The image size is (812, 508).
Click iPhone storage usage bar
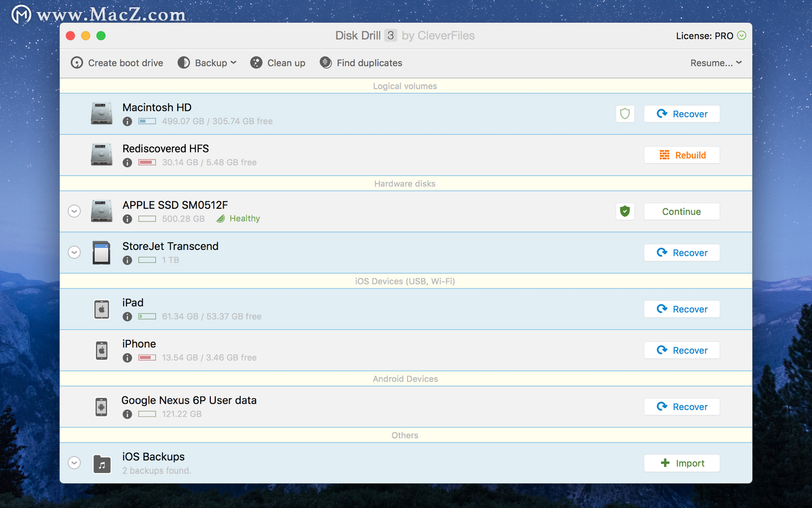click(x=147, y=357)
